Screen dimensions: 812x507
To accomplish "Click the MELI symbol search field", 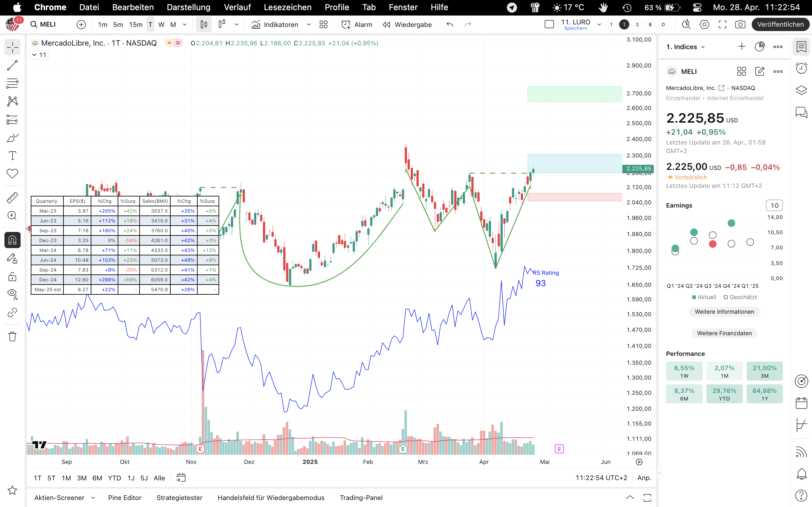I will tap(48, 24).
